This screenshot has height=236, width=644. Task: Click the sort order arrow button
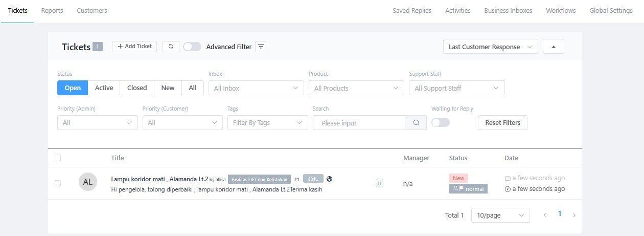pos(553,47)
